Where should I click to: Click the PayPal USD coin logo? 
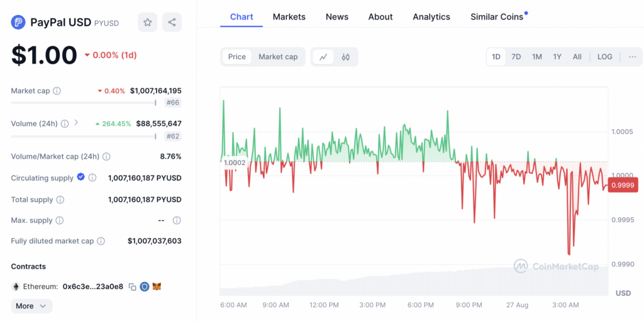(18, 22)
